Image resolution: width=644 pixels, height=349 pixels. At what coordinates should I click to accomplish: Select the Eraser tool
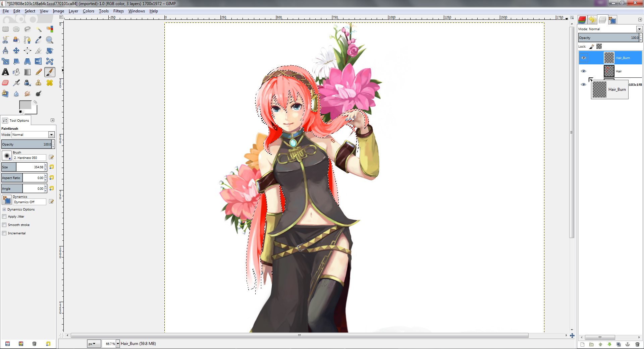pyautogui.click(x=5, y=83)
